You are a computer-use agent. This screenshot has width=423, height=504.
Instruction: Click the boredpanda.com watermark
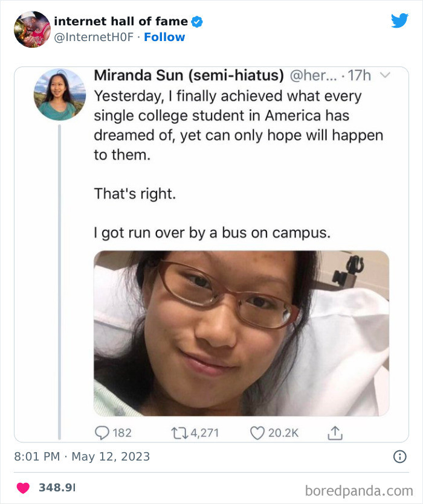point(359,489)
